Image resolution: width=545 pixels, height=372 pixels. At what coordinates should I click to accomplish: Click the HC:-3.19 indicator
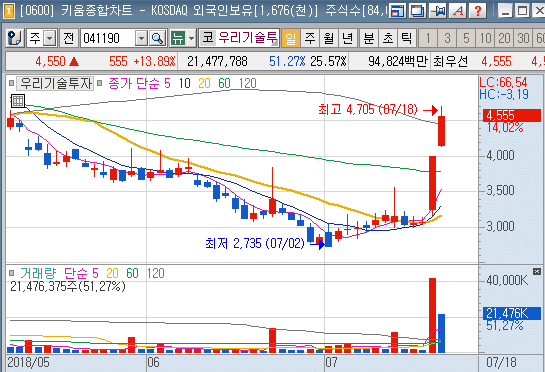click(504, 94)
